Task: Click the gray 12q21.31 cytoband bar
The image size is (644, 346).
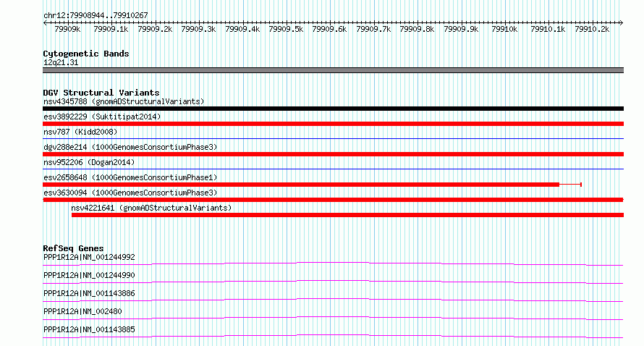Action: coord(333,70)
